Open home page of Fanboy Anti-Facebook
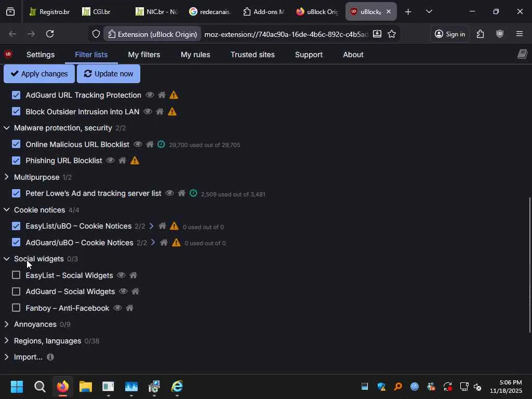Viewport: 532px width, 399px height. [129, 308]
